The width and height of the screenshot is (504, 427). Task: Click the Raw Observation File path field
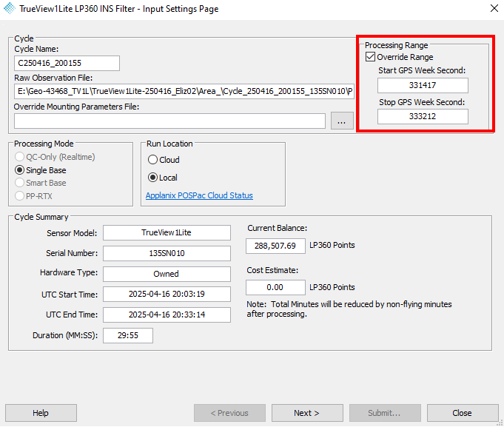[184, 92]
